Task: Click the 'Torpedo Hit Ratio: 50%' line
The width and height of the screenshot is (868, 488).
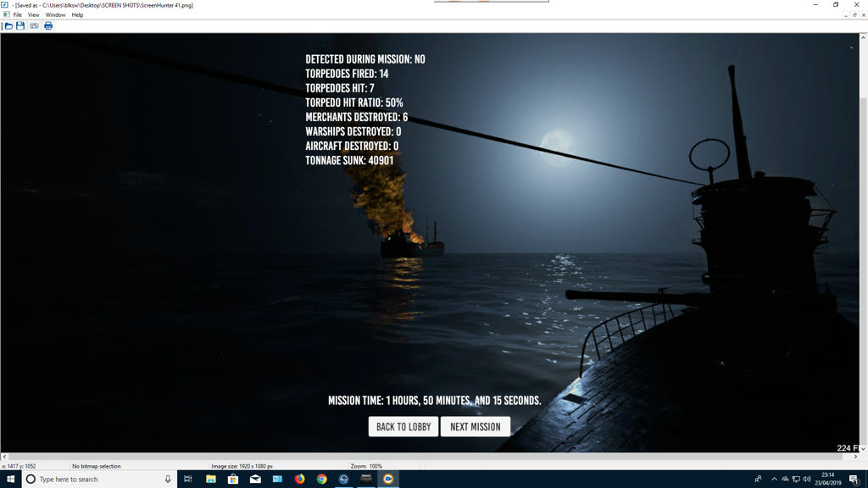Action: click(x=354, y=103)
